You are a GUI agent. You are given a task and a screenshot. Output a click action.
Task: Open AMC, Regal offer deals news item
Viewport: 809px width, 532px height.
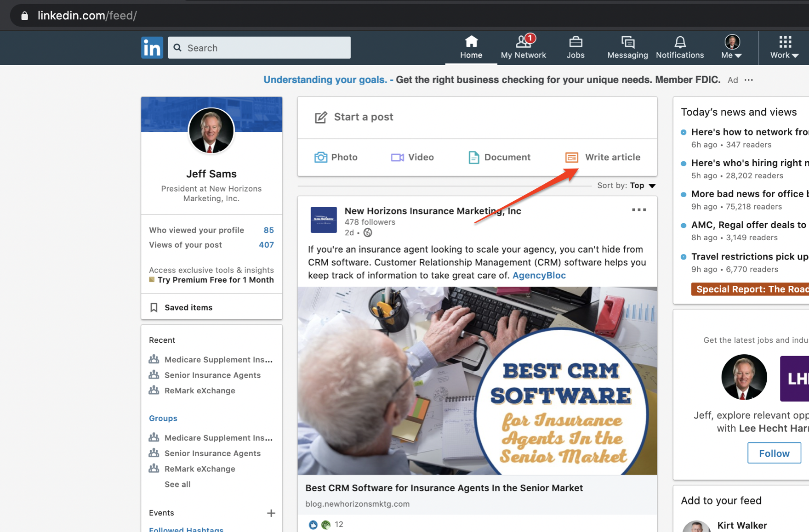tap(749, 225)
